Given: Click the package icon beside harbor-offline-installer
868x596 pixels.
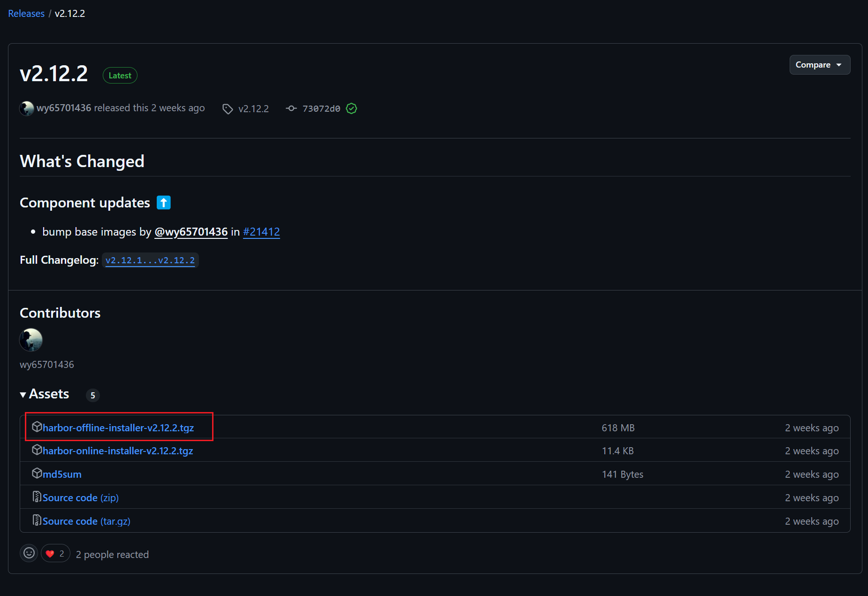Looking at the screenshot, I should point(37,427).
